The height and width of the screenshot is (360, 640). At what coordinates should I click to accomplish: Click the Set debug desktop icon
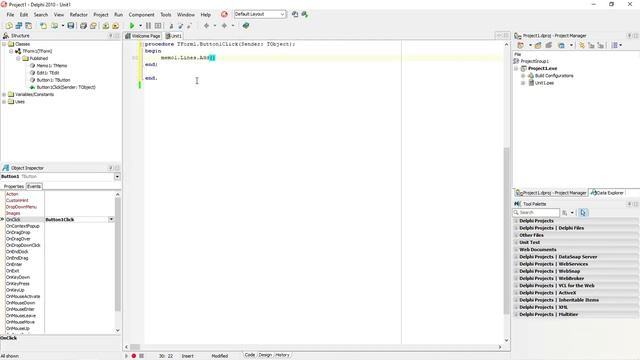click(304, 14)
